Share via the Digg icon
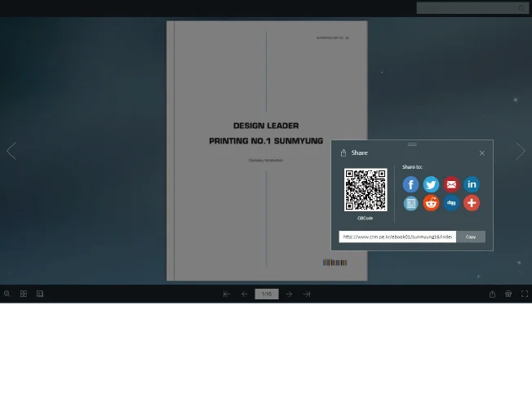 451,203
